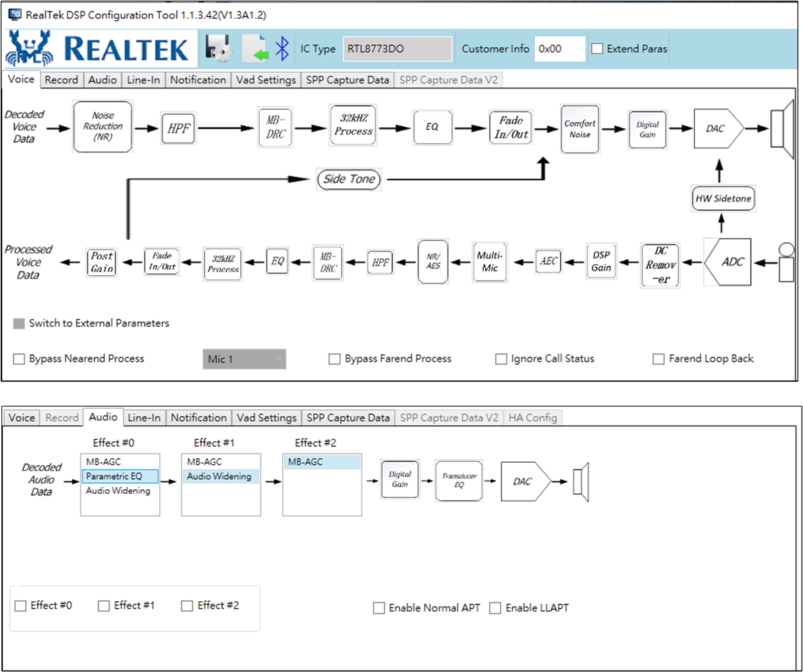
Task: Open the HW Sidetone block
Action: [723, 199]
